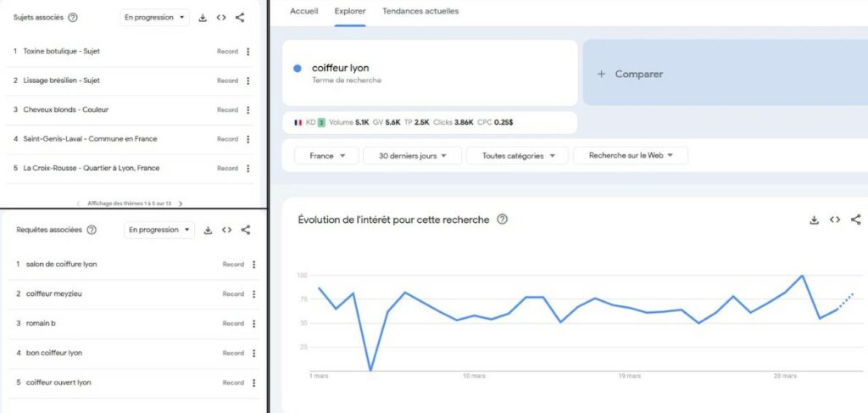
Task: Go to previous page of related topics
Action: (x=78, y=204)
